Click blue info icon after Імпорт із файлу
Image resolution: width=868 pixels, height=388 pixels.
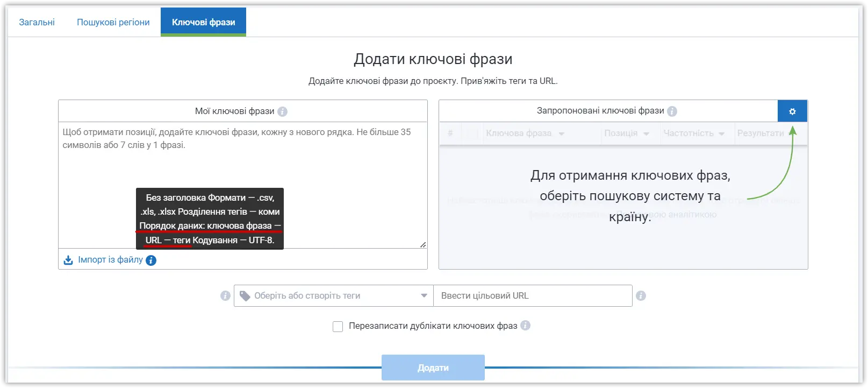pos(151,260)
